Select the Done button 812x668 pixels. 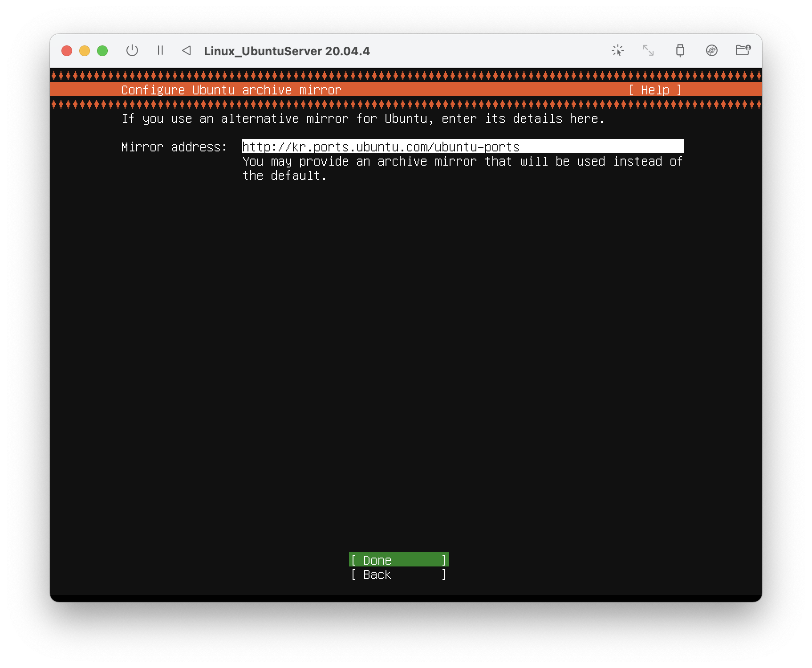coord(399,560)
